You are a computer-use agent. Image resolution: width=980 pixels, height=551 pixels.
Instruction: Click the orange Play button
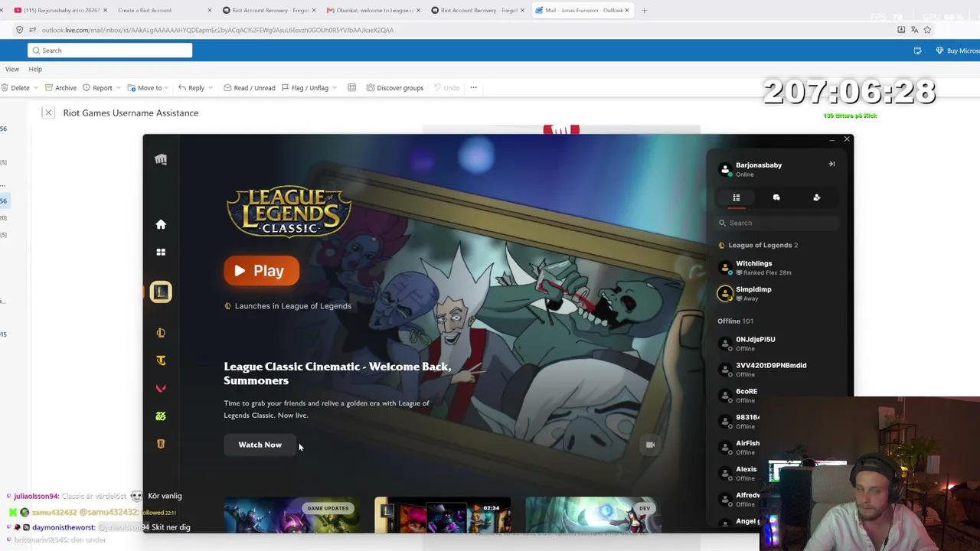tap(261, 270)
